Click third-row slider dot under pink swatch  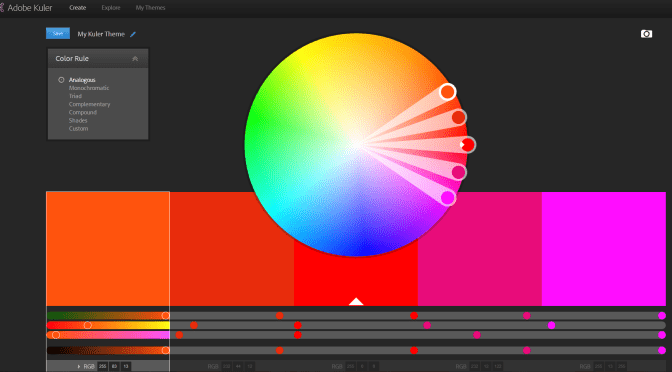tap(477, 335)
